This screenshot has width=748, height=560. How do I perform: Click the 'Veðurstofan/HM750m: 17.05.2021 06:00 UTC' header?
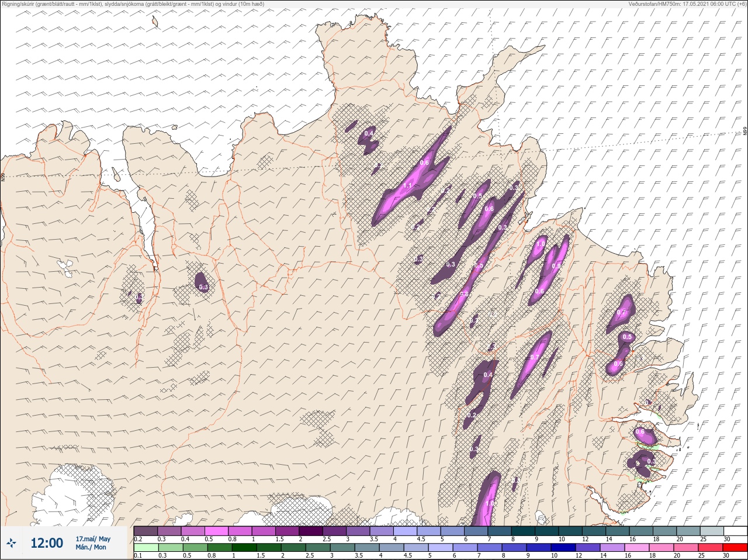point(688,4)
